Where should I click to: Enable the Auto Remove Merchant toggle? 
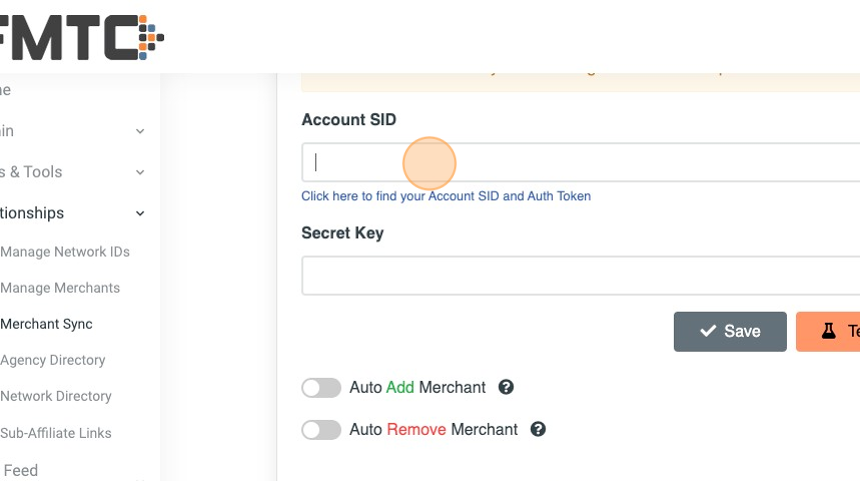[321, 429]
